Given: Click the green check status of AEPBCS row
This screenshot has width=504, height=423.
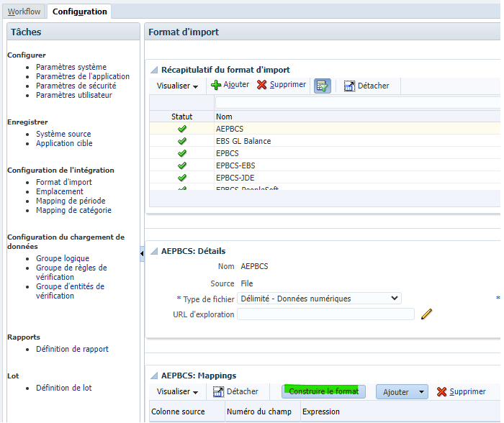Looking at the screenshot, I should pos(182,129).
